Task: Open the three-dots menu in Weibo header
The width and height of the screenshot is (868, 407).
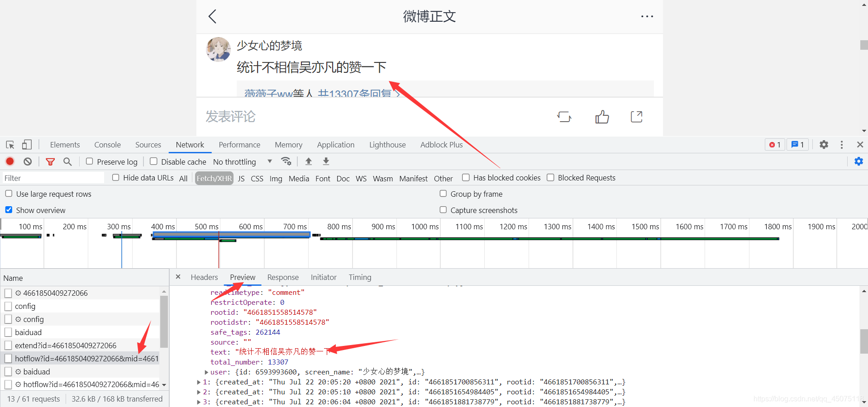Action: [647, 16]
